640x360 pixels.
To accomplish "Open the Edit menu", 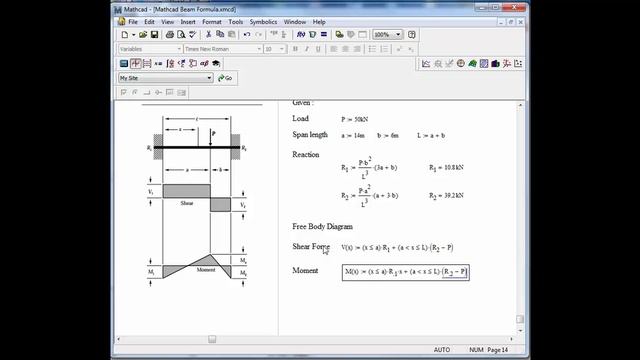I will click(149, 22).
